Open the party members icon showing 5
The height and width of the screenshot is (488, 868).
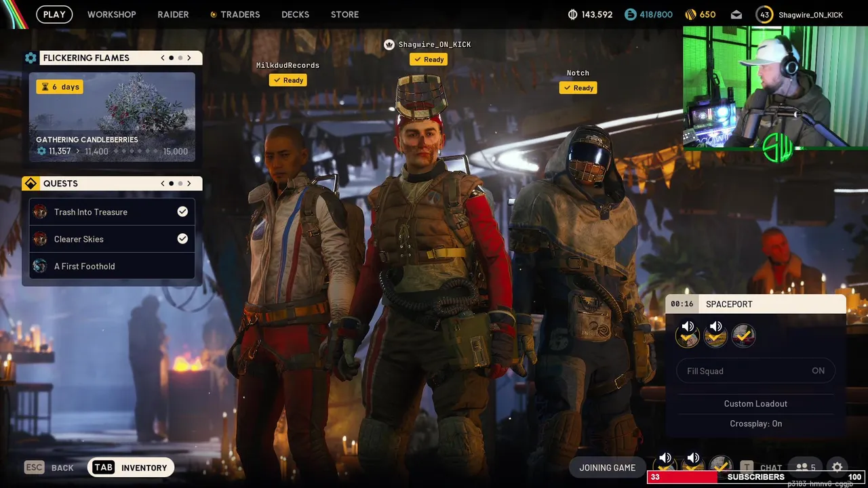(806, 467)
